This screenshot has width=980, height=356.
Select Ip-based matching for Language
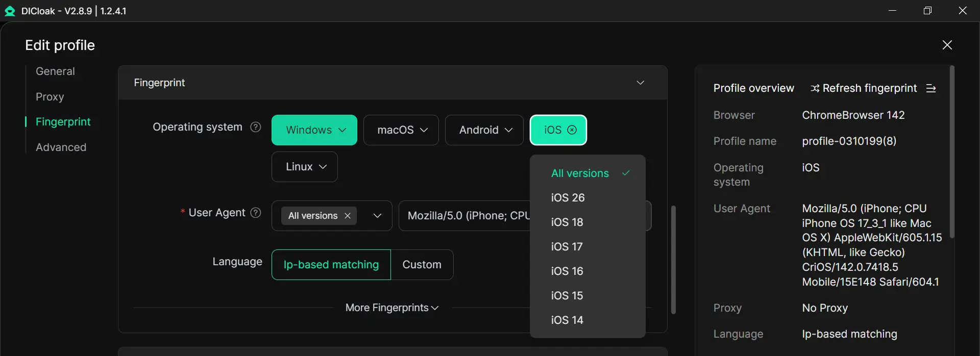331,265
